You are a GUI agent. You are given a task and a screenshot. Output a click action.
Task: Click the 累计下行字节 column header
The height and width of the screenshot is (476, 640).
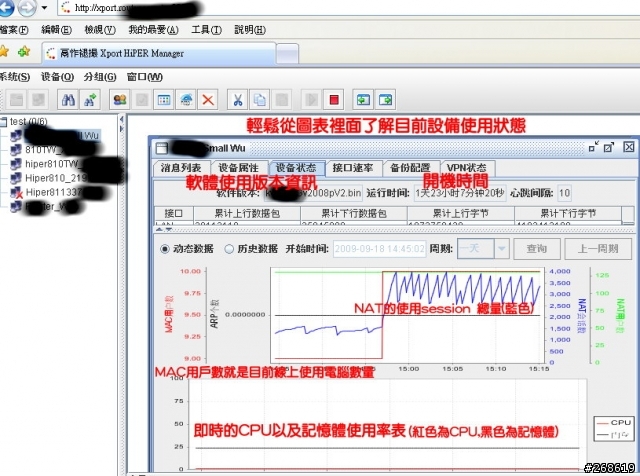568,214
